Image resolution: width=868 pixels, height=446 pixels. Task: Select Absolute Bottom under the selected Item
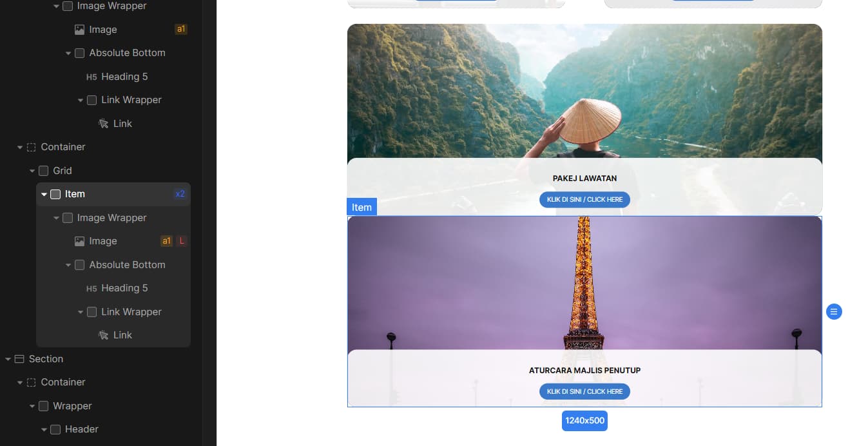click(126, 265)
